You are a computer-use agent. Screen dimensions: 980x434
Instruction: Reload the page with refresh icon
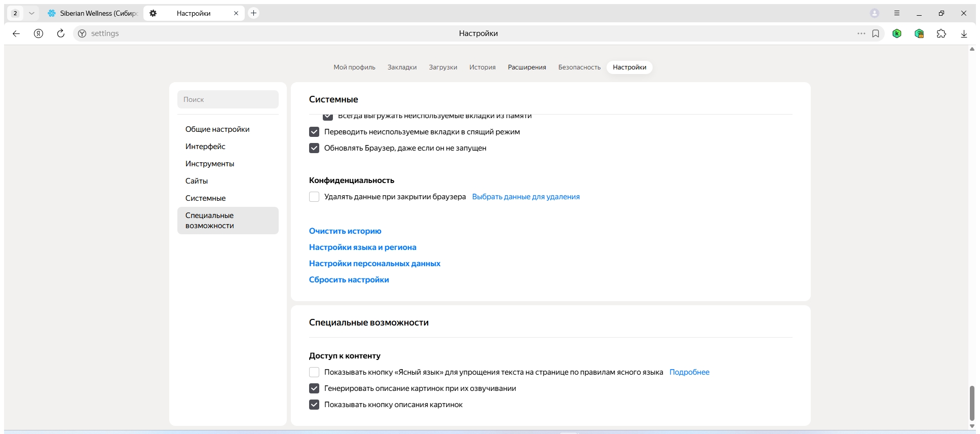(61, 33)
